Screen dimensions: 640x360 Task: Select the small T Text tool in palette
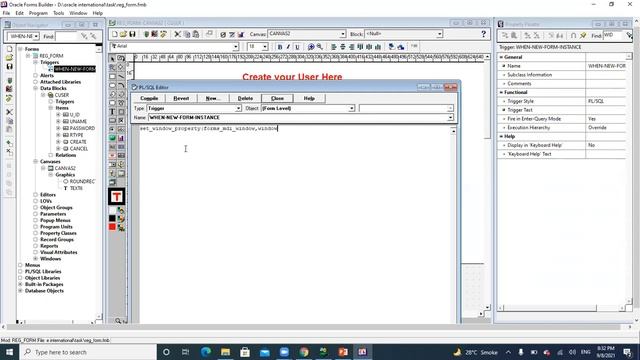pos(112,112)
